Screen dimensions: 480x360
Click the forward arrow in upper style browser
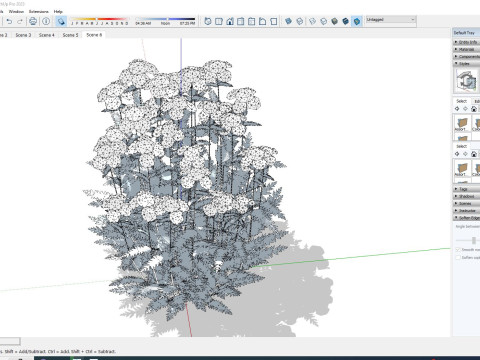point(465,109)
